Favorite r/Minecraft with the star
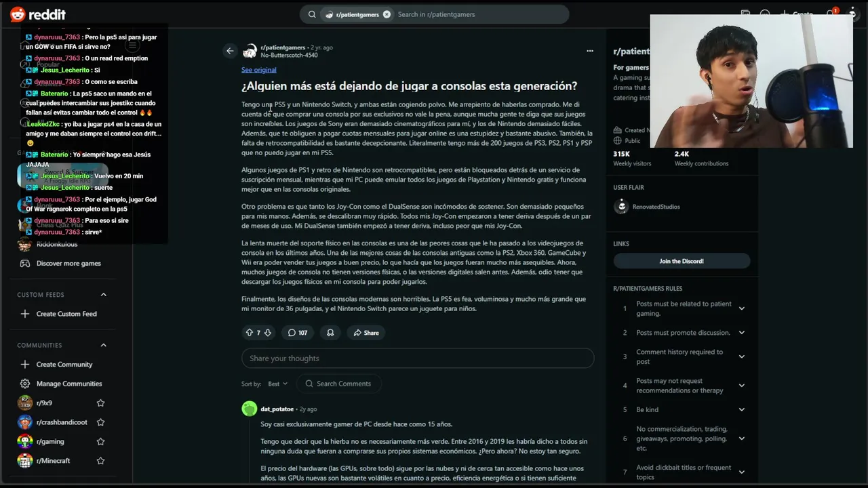This screenshot has width=868, height=488. pyautogui.click(x=100, y=461)
